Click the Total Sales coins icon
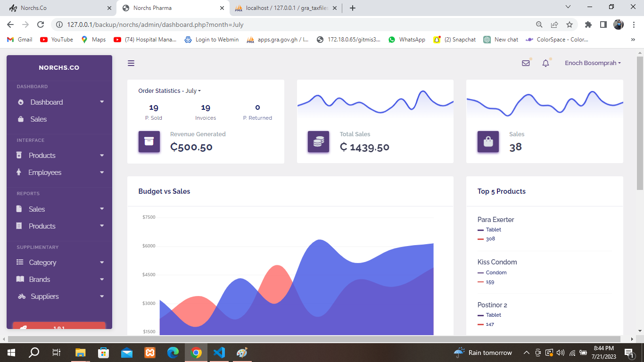 coord(318,141)
